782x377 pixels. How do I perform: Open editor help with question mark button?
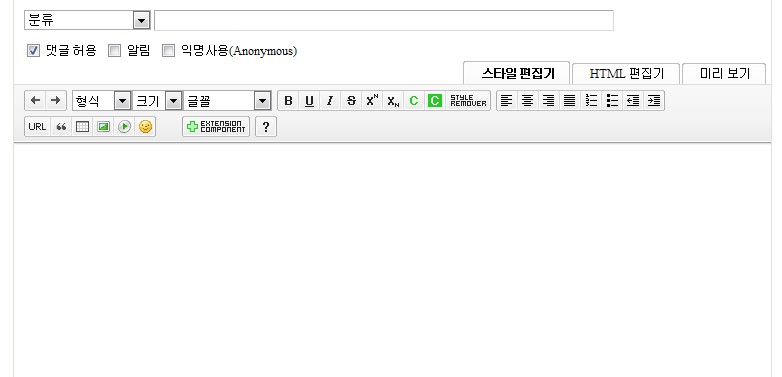point(266,127)
